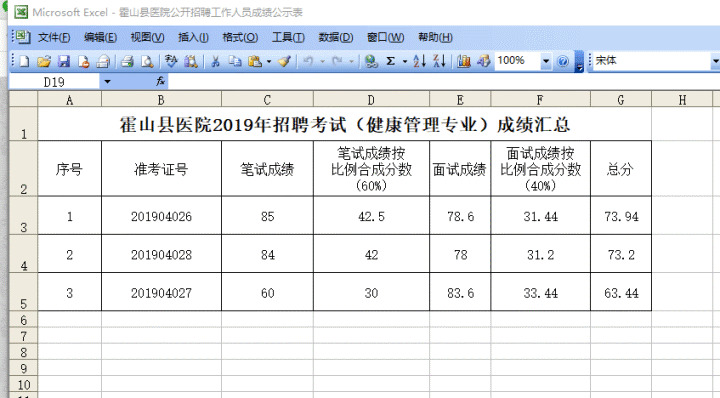The width and height of the screenshot is (720, 398).
Task: Open the 格式(O) menu
Action: click(x=240, y=37)
